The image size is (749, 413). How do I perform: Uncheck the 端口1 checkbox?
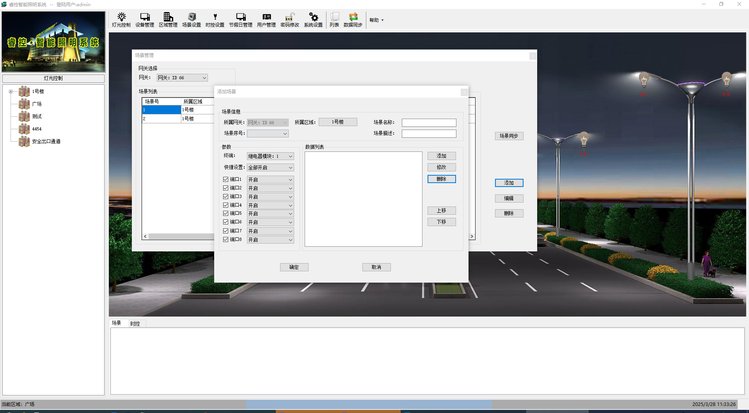[226, 179]
